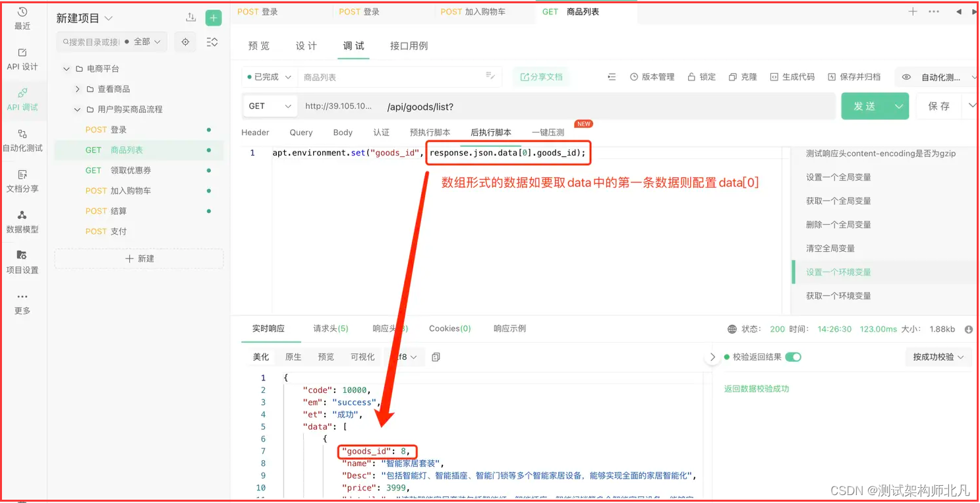The image size is (980, 503).
Task: Toggle the 校验返回结果 switch
Action: click(793, 357)
